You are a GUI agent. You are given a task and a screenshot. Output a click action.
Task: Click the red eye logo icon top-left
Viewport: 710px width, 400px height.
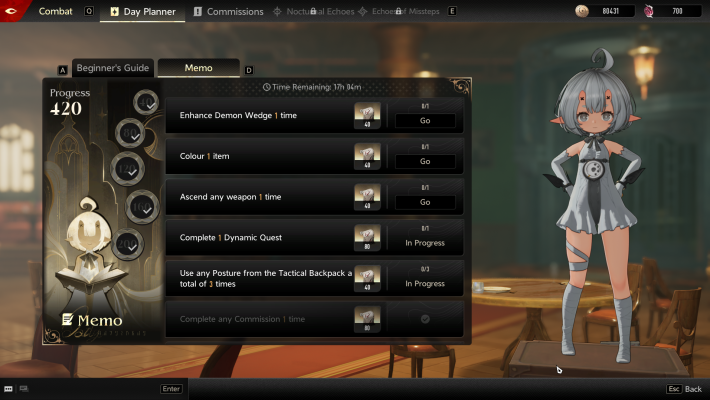pos(10,11)
